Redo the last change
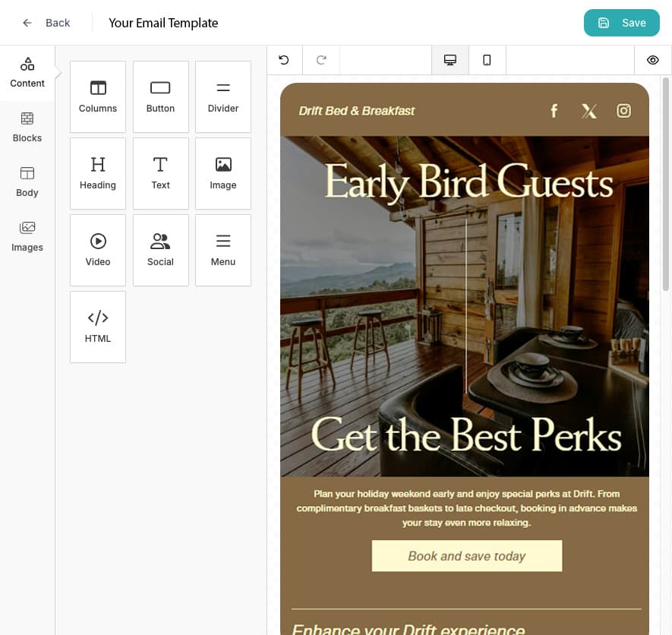Image resolution: width=672 pixels, height=635 pixels. [320, 59]
